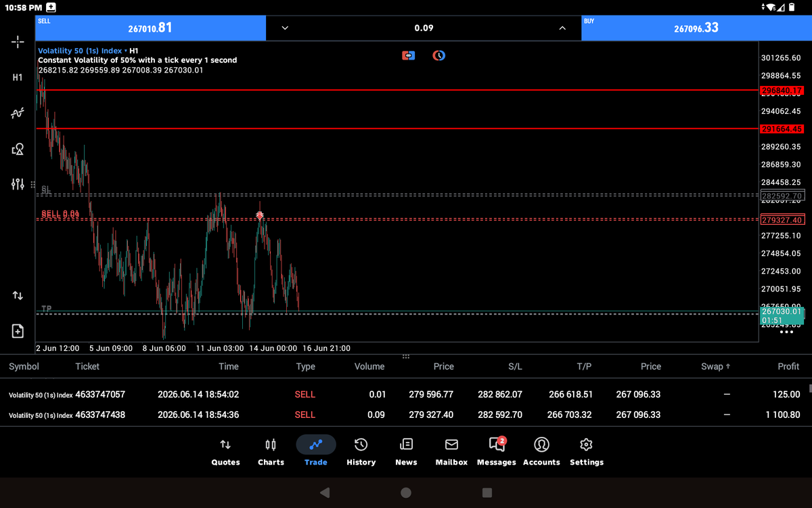Sort positions by S/L column

[515, 366]
